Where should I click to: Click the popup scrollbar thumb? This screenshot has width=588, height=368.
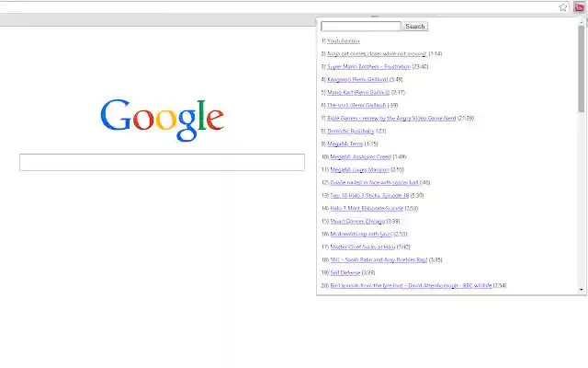[x=582, y=69]
